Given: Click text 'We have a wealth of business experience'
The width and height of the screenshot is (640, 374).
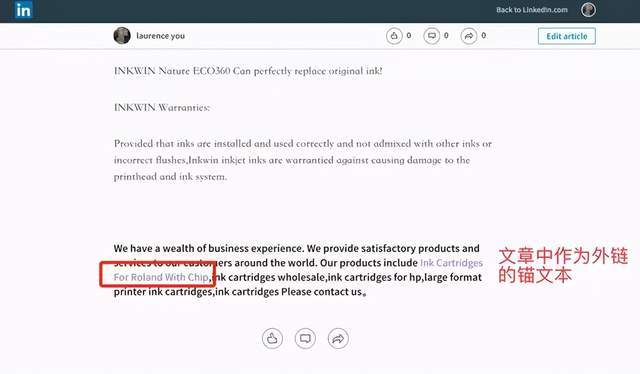Looking at the screenshot, I should 209,248.
